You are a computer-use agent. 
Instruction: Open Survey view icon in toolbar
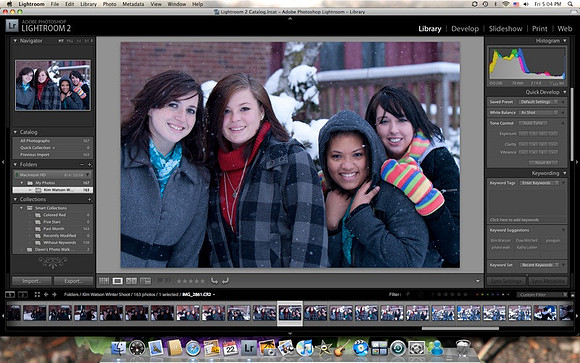pos(145,281)
